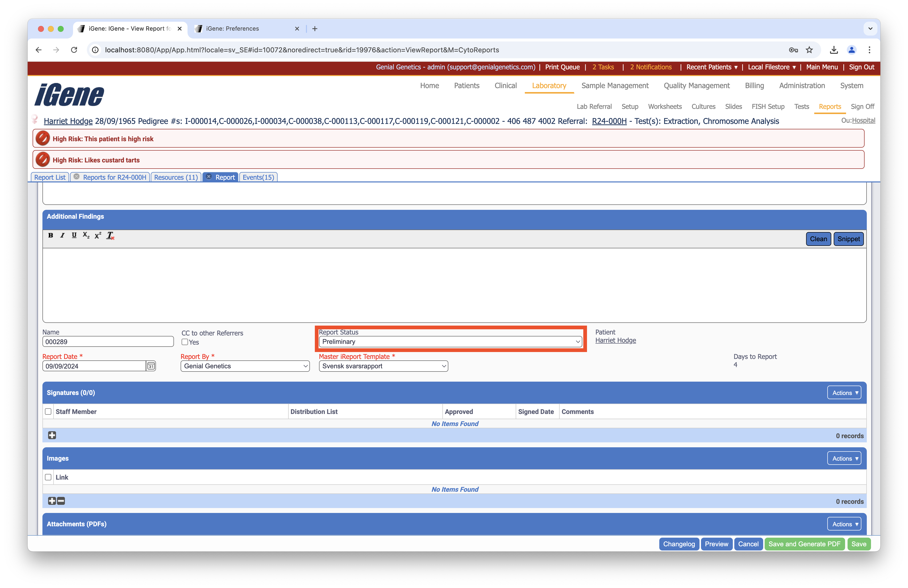Tick the CC to other Referrers Yes checkbox
This screenshot has width=908, height=588.
(x=185, y=342)
